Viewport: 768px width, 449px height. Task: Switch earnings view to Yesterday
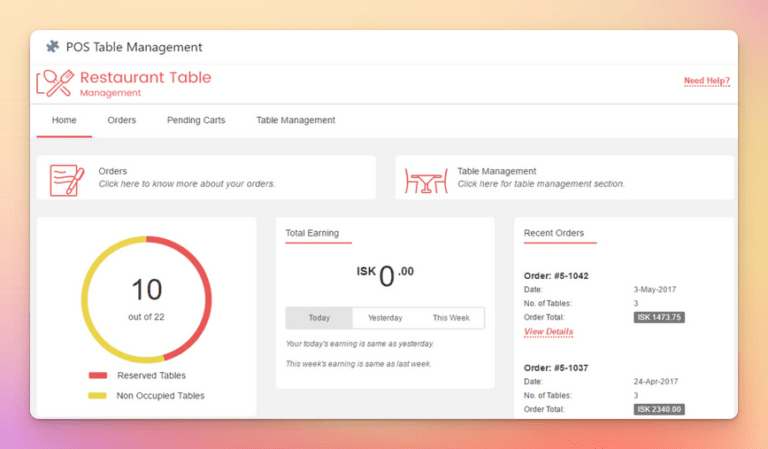[384, 318]
